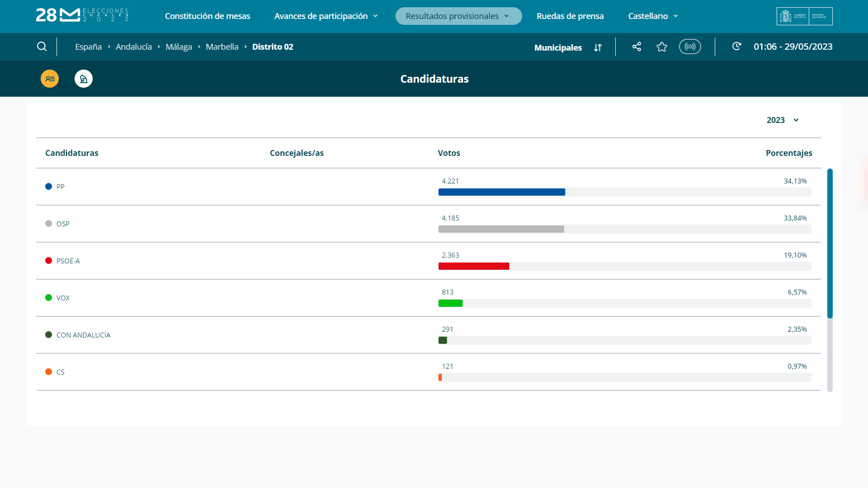Select the yellow candidaturas view icon
Image resolution: width=868 pixels, height=488 pixels.
[50, 79]
